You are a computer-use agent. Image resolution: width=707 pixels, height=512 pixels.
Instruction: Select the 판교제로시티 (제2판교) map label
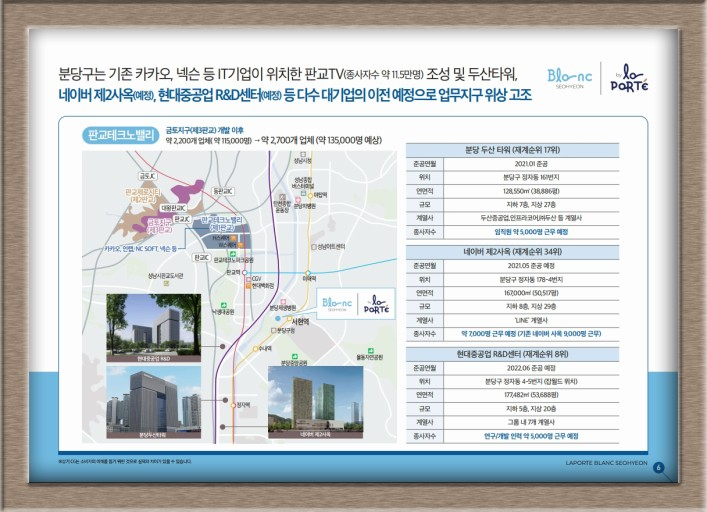click(x=142, y=196)
